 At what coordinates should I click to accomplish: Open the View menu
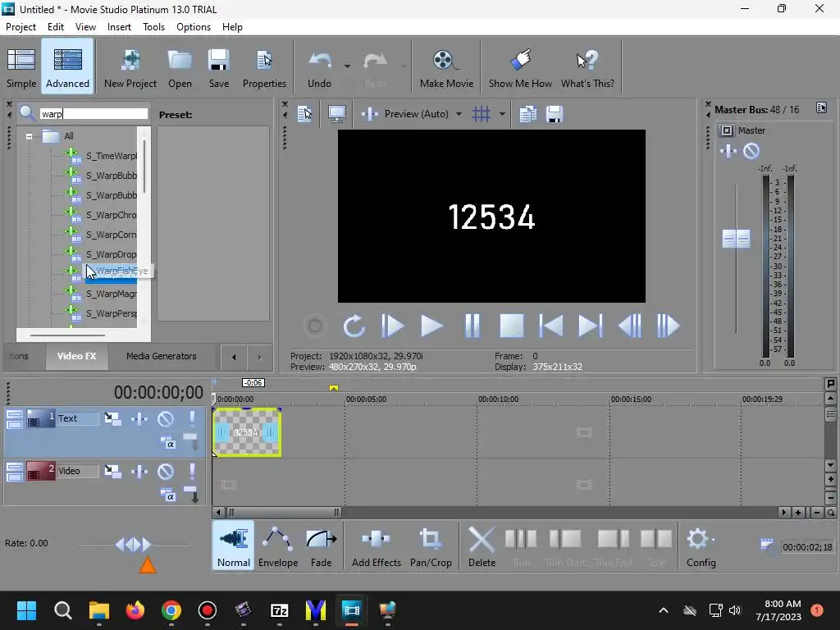[85, 27]
